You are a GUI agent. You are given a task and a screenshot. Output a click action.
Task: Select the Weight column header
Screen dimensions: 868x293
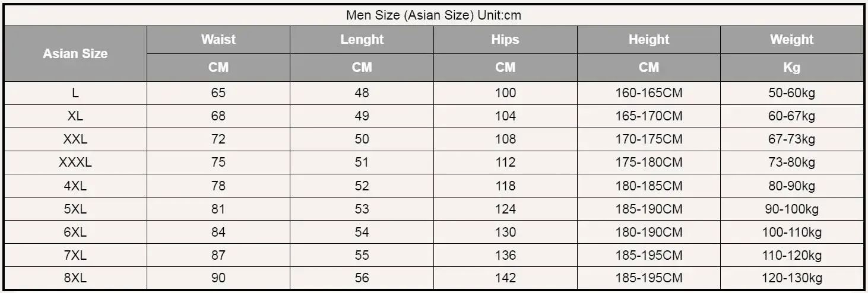792,40
